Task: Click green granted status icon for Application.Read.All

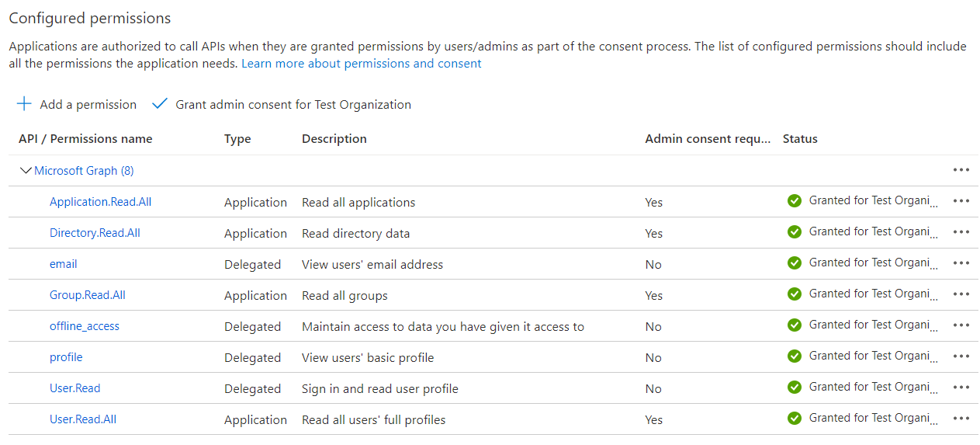Action: [794, 201]
